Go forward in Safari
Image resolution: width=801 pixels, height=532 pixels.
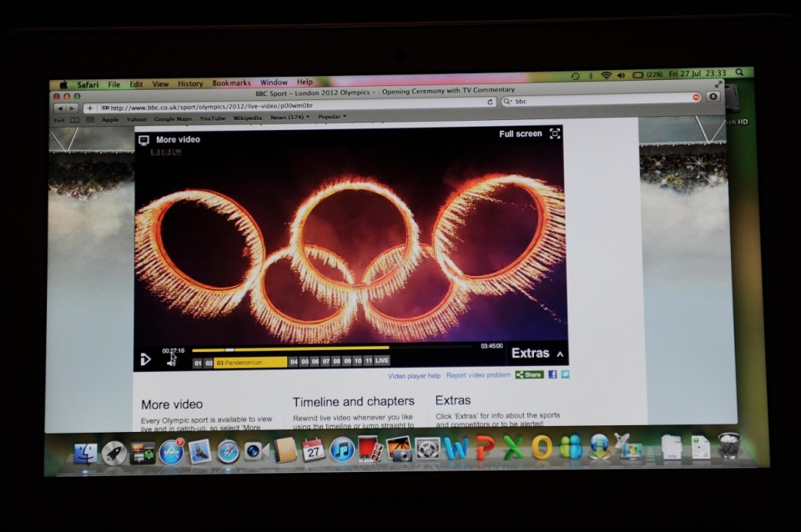tap(72, 108)
